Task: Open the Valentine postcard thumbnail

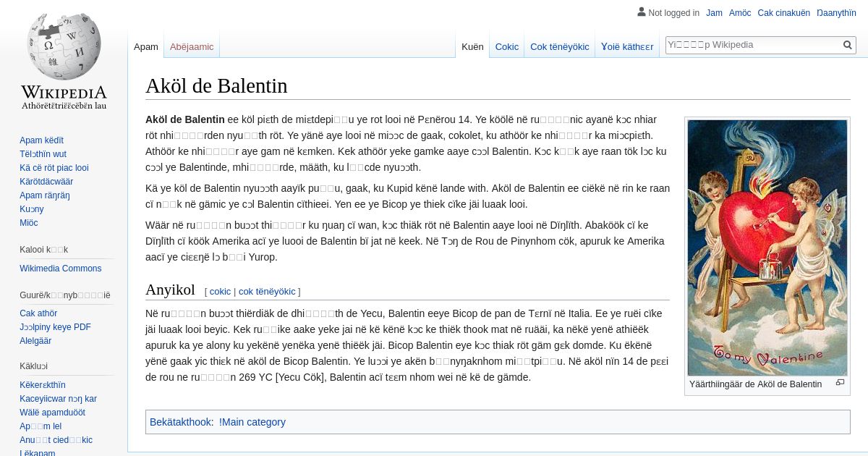Action: (x=767, y=248)
